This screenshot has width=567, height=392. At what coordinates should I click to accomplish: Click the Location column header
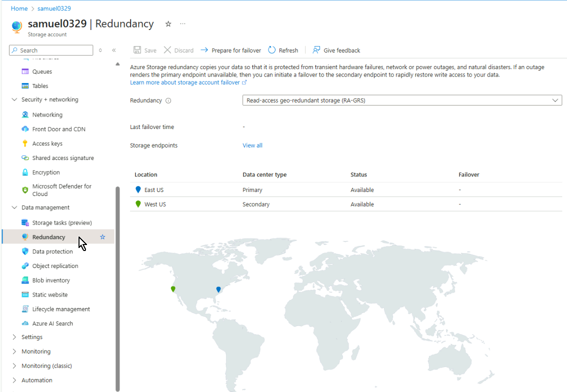pyautogui.click(x=145, y=174)
